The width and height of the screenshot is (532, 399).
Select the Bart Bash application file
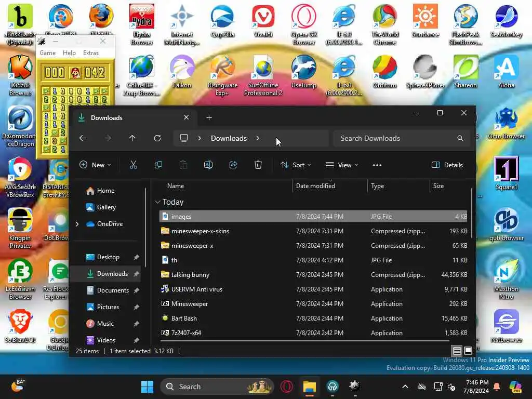[313, 318]
